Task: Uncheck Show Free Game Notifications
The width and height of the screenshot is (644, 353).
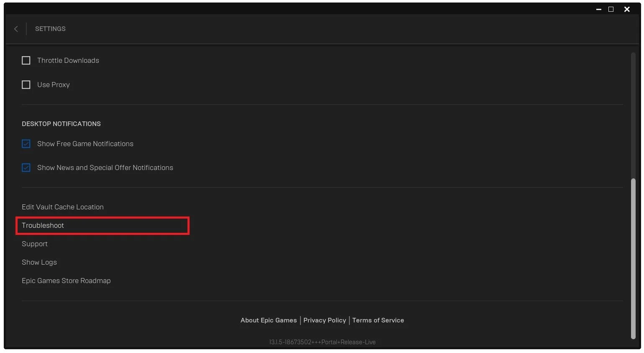Action: pos(26,144)
